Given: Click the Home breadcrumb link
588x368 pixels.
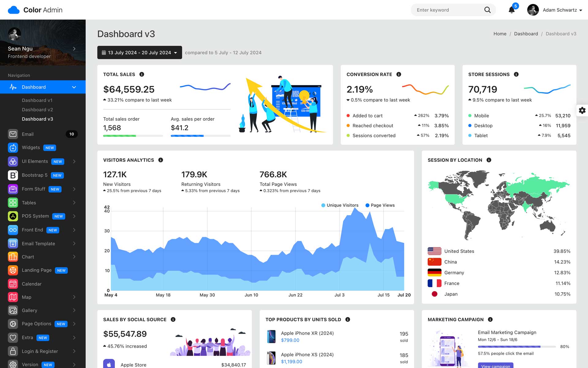Looking at the screenshot, I should [x=499, y=34].
